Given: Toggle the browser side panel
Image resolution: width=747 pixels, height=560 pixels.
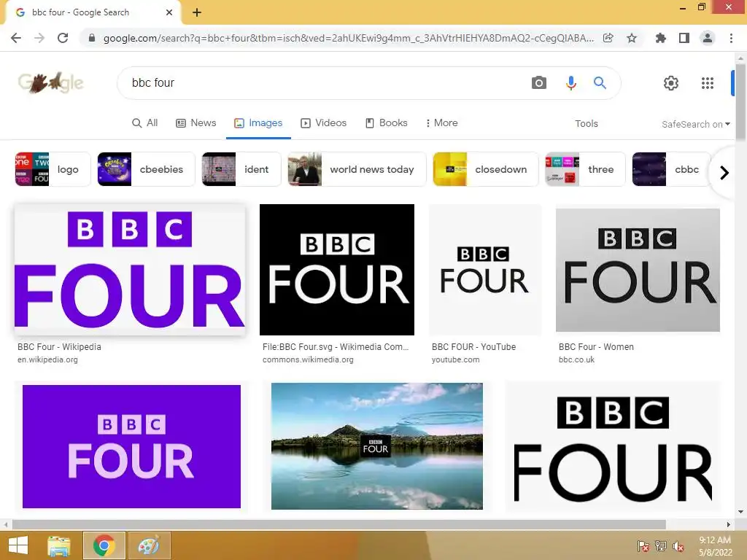Looking at the screenshot, I should pos(684,38).
